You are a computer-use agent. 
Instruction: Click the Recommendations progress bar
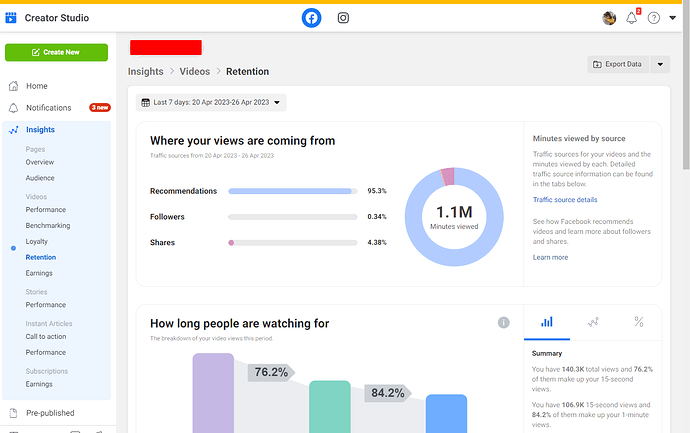tap(293, 191)
